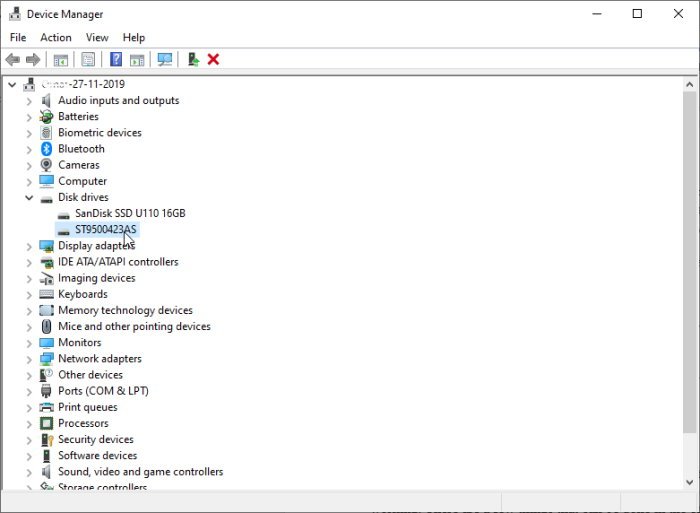Screen dimensions: 700x513
Task: Select the Processors label
Action: tap(83, 423)
